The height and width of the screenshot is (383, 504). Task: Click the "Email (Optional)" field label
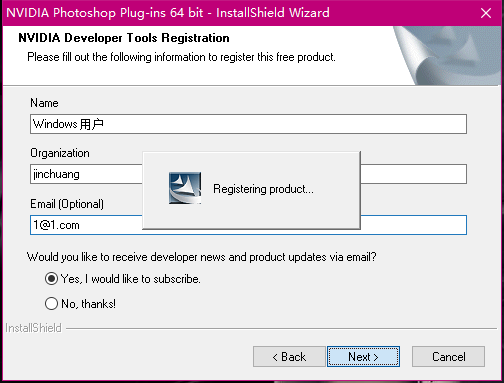point(67,204)
